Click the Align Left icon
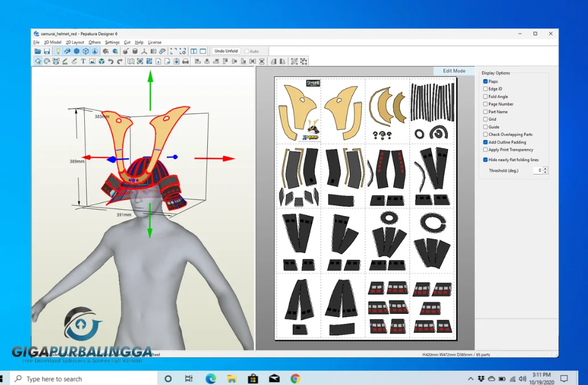This screenshot has height=385, width=588. [198, 61]
